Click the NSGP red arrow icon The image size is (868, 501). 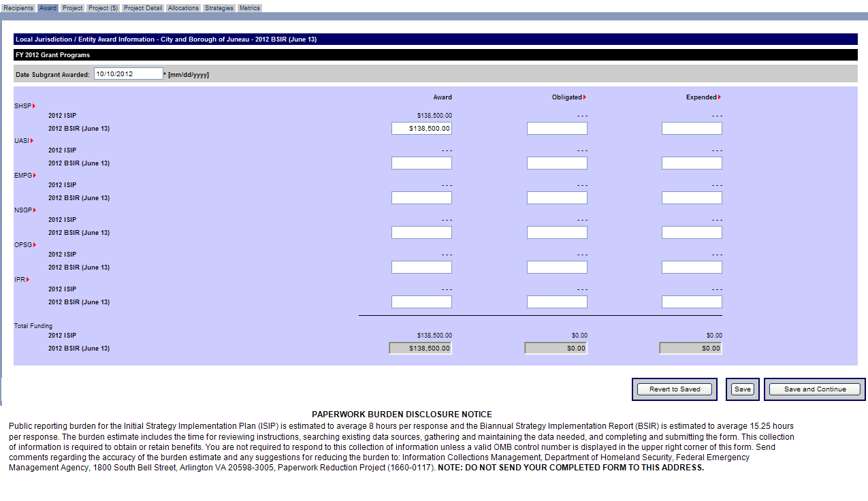click(x=34, y=210)
